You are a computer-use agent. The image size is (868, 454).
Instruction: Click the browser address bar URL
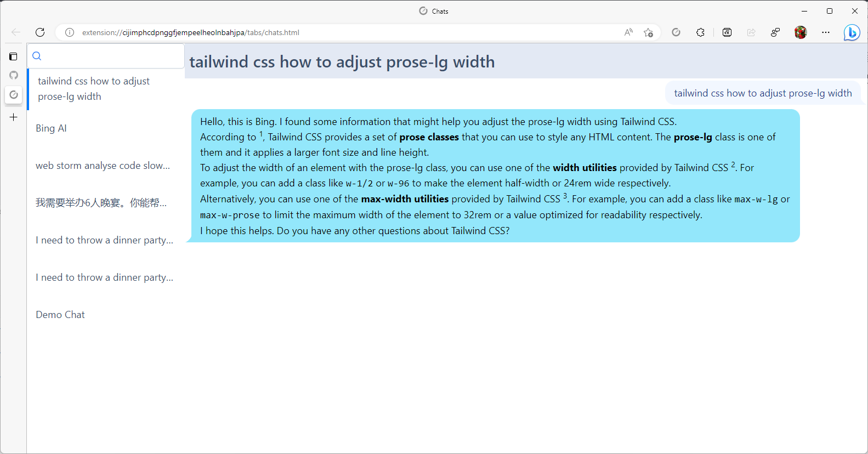[x=191, y=32]
